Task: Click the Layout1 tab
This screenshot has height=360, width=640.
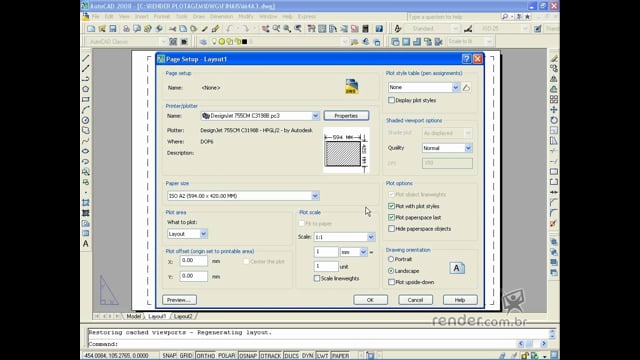Action: point(157,316)
